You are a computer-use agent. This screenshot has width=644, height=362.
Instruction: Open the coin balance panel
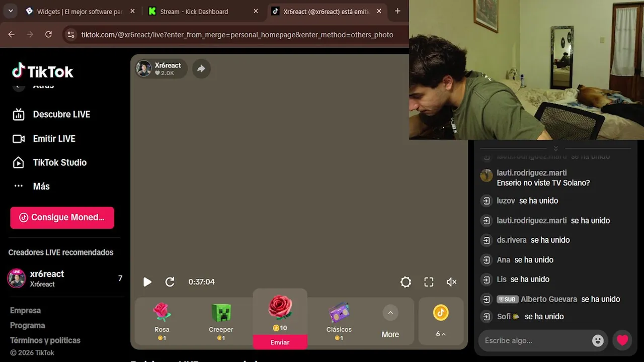point(441,322)
